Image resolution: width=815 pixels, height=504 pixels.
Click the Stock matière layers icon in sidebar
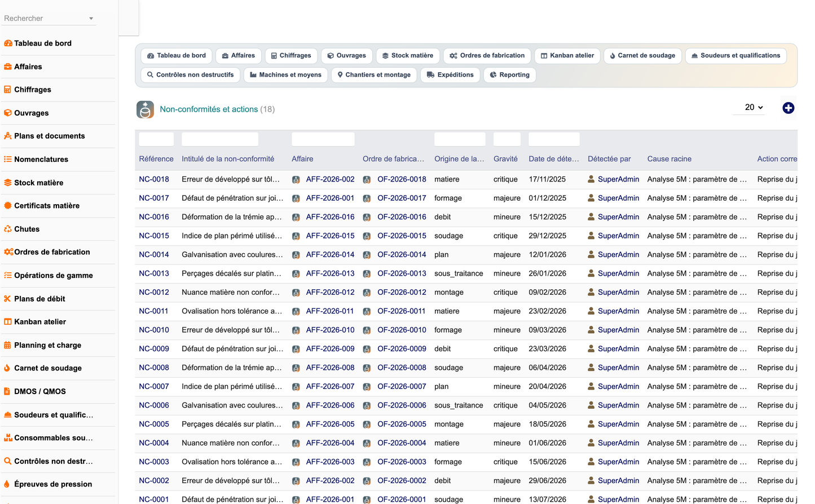7,183
